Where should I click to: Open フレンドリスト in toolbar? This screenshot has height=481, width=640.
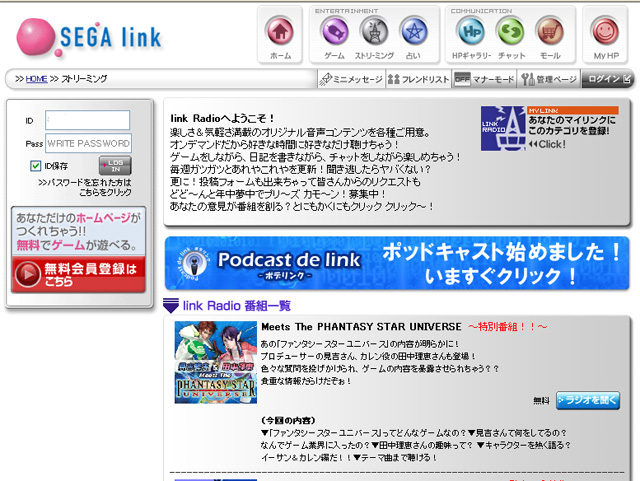418,79
